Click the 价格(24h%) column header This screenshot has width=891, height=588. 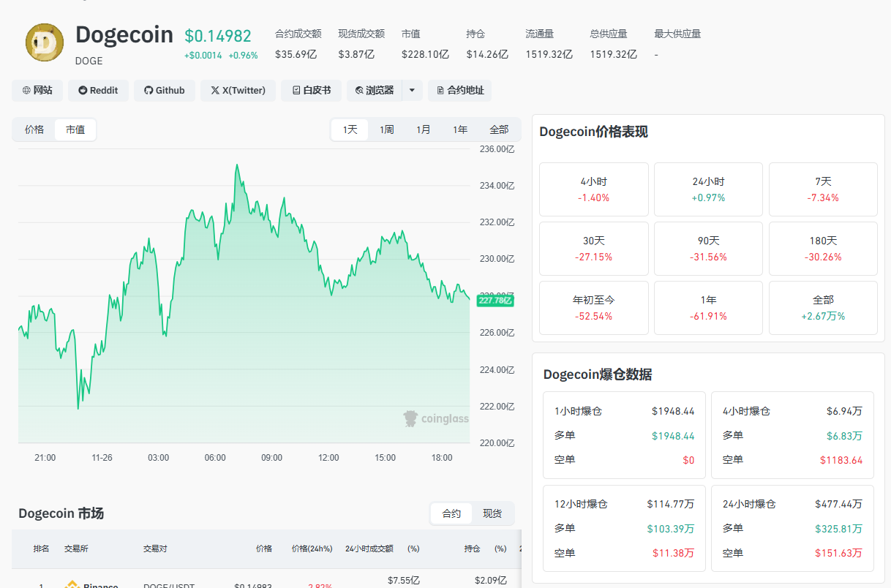coord(312,549)
